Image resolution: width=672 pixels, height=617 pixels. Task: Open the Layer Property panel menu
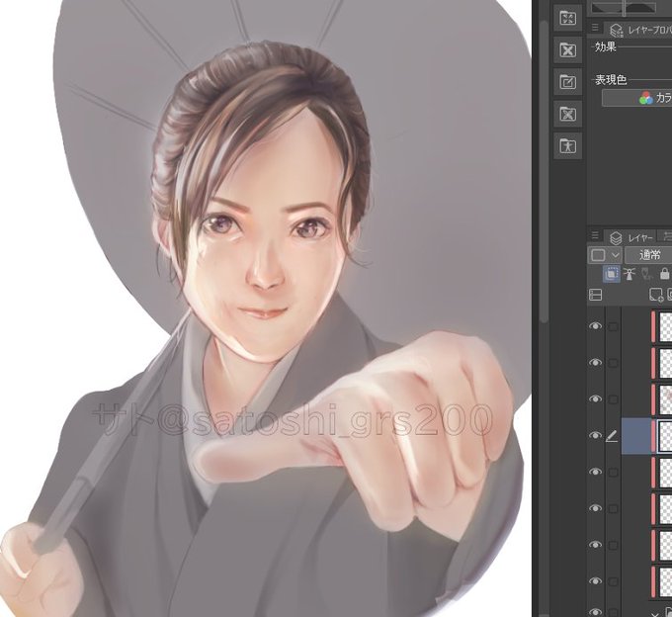595,28
